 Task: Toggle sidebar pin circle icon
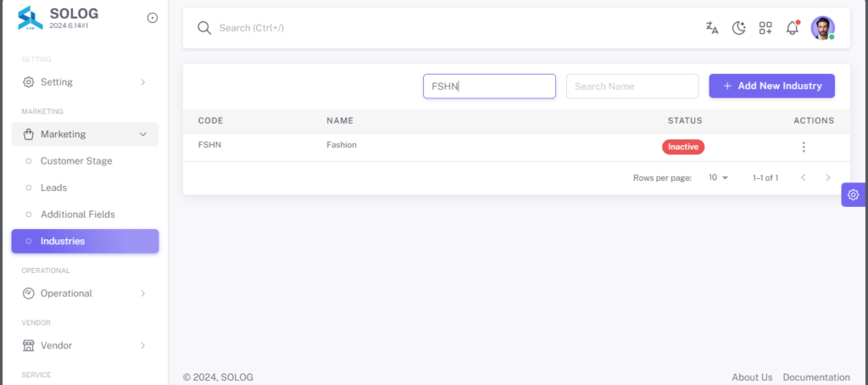pyautogui.click(x=153, y=18)
